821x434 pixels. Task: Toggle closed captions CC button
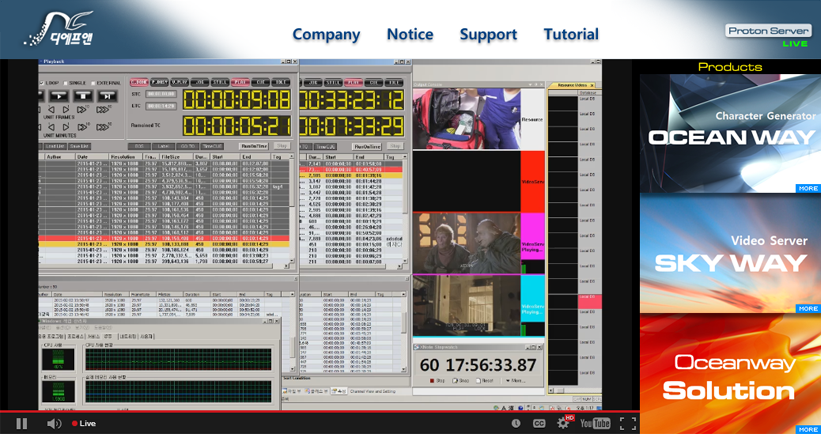pos(539,424)
